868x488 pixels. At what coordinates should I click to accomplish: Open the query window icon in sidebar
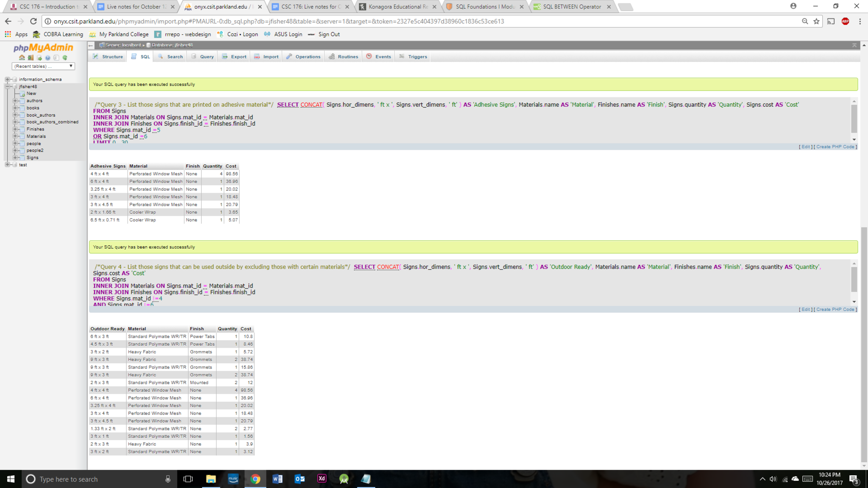(x=39, y=58)
